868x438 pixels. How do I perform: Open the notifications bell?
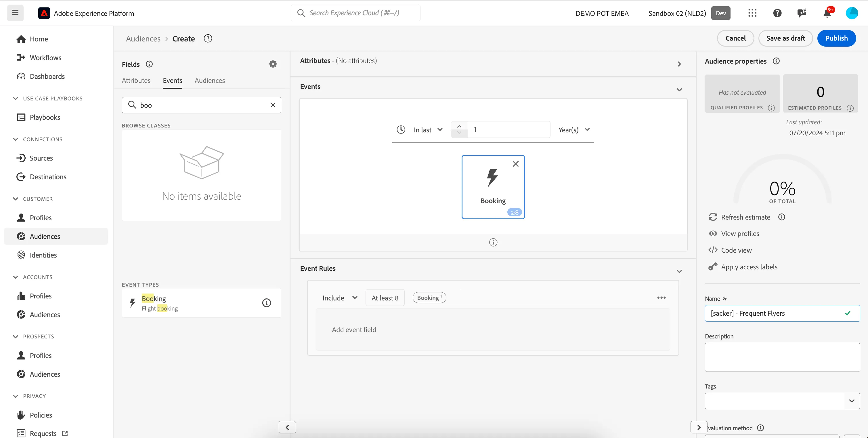tap(827, 13)
